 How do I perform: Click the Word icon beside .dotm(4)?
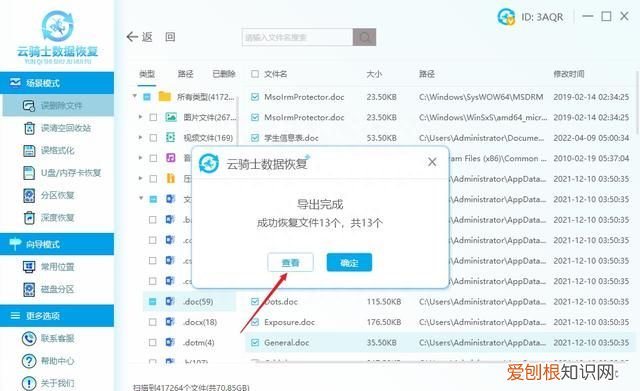(170, 342)
